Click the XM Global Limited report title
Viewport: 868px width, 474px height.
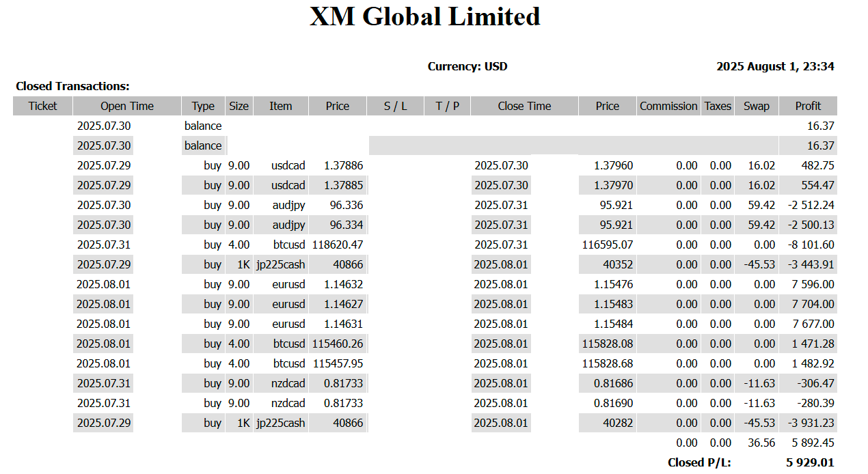(425, 16)
